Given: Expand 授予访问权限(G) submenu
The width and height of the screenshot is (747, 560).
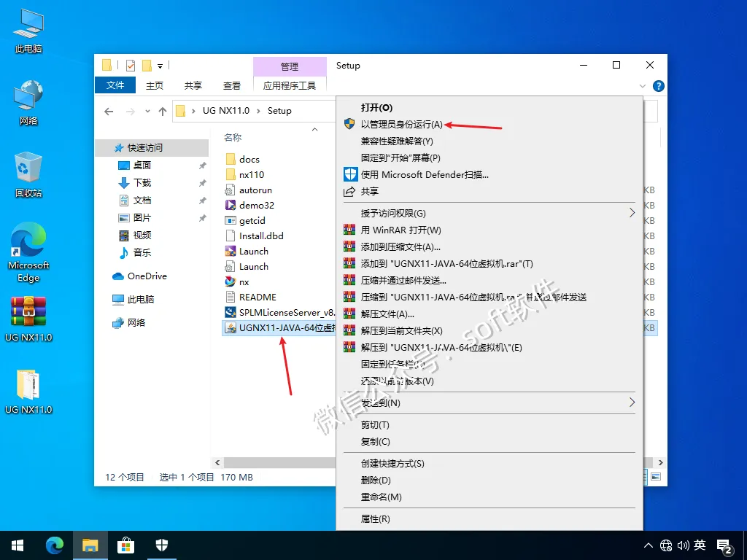Looking at the screenshot, I should pyautogui.click(x=489, y=213).
